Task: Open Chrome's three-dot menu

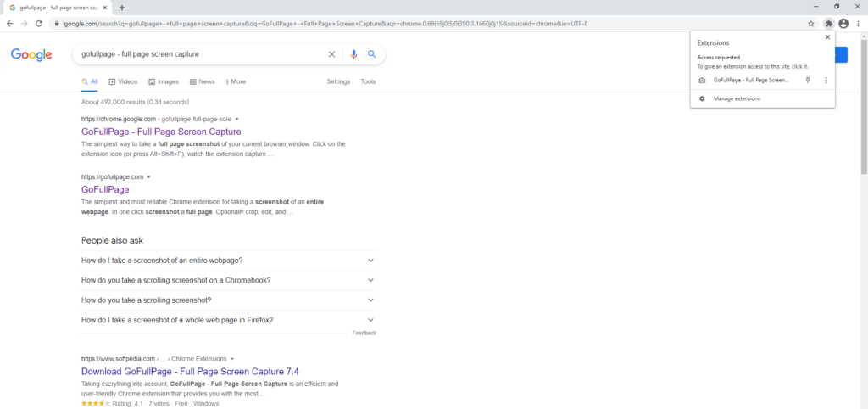Action: (858, 23)
